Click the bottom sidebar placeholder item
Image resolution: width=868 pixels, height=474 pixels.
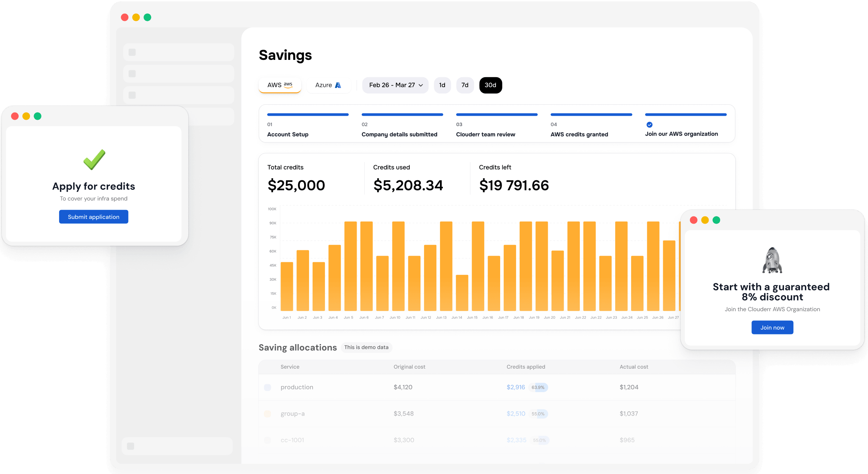(x=177, y=446)
